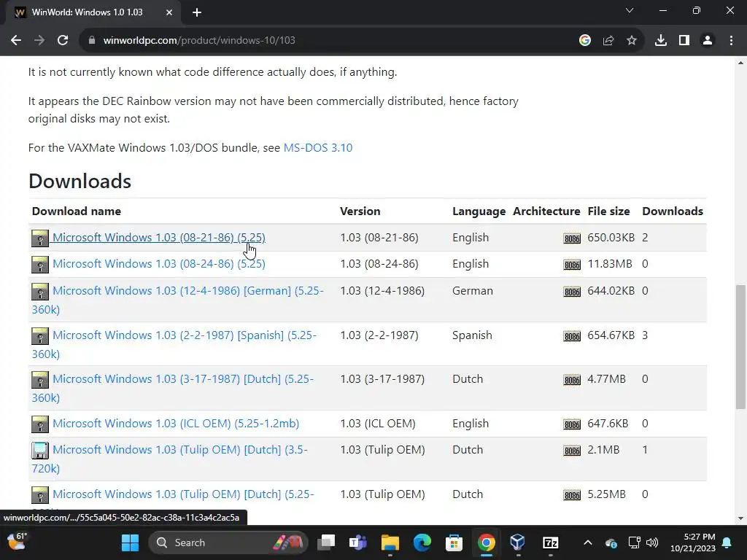This screenshot has height=560, width=747.
Task: Open the 1.03 ICL OEM download link
Action: point(176,424)
